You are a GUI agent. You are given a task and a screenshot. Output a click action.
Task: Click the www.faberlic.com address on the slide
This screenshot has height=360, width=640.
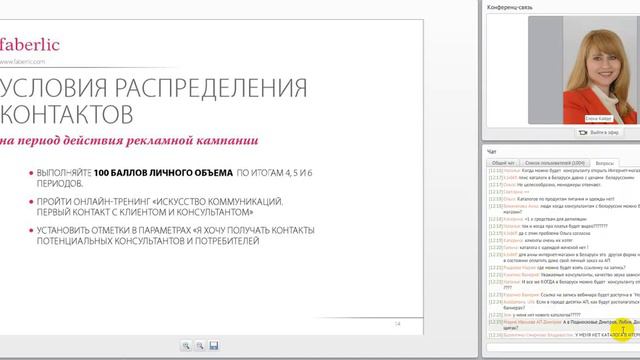(x=22, y=62)
